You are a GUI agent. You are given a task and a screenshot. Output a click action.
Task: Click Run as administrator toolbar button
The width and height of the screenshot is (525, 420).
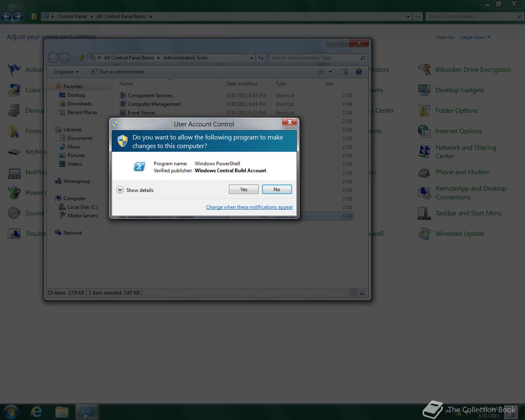pos(118,72)
